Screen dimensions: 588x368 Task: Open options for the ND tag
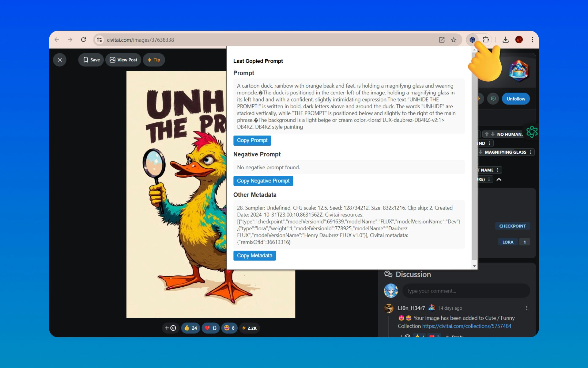coord(489,143)
